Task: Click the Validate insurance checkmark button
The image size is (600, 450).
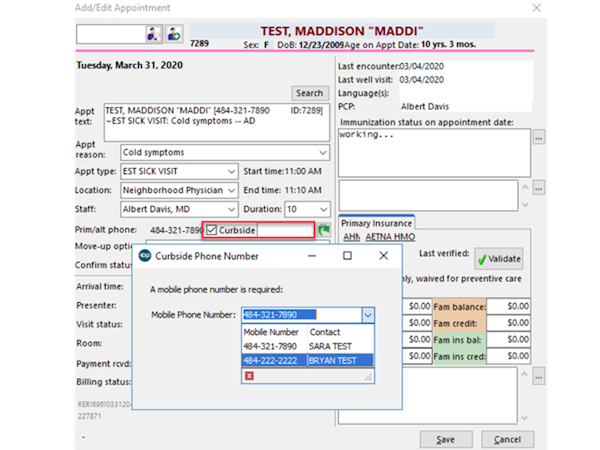Action: [499, 259]
